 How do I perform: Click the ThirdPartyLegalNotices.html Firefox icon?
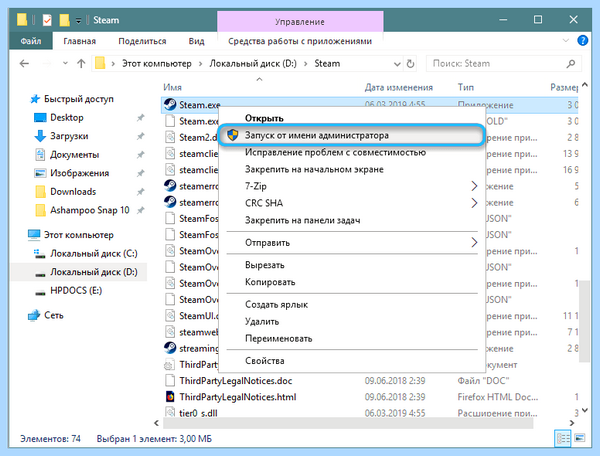[170, 397]
